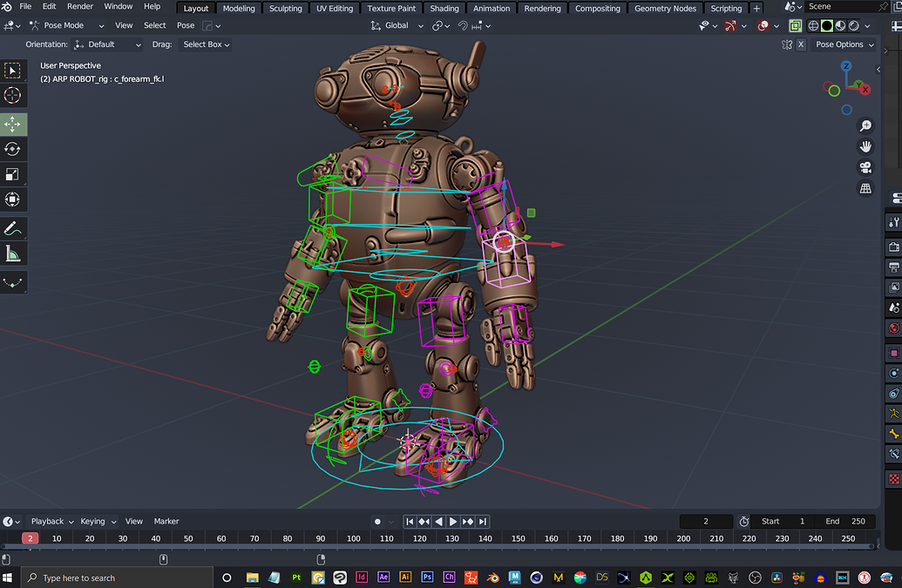Click the zoom view magnifier icon
The image size is (902, 588).
point(865,126)
